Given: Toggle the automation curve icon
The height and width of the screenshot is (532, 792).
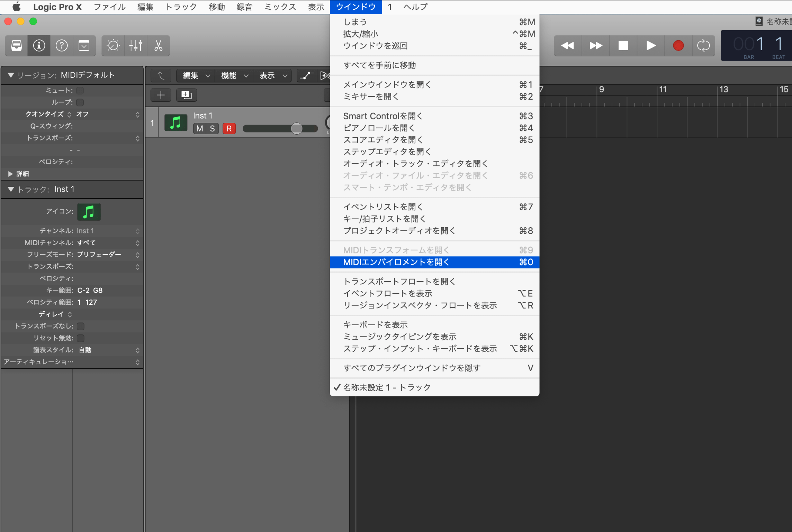Looking at the screenshot, I should point(306,75).
